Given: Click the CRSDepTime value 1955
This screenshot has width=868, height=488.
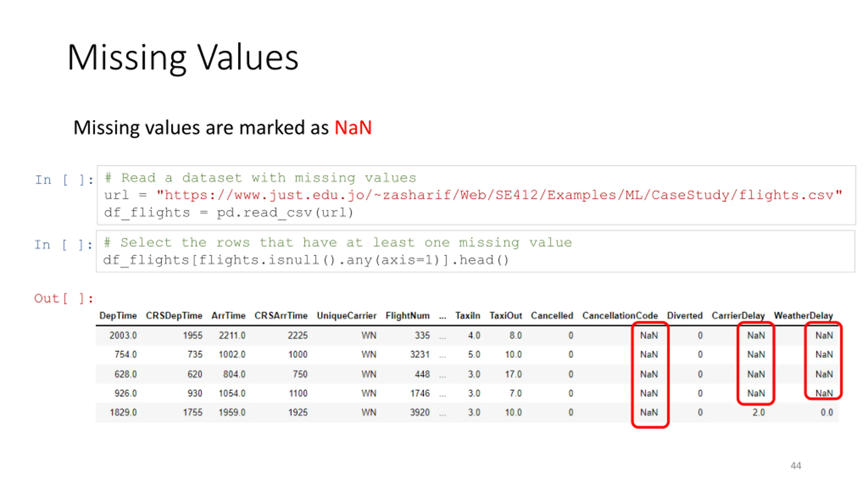Looking at the screenshot, I should pos(193,335).
